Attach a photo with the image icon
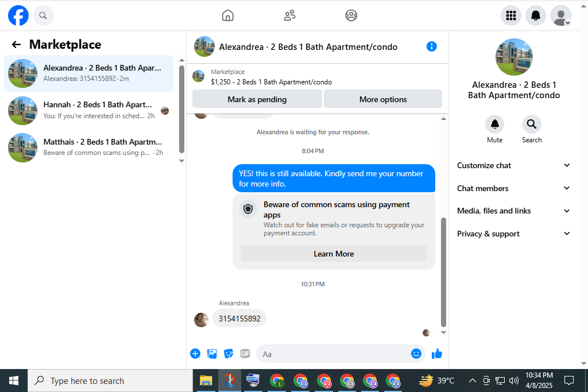Image resolution: width=588 pixels, height=392 pixels. 212,354
